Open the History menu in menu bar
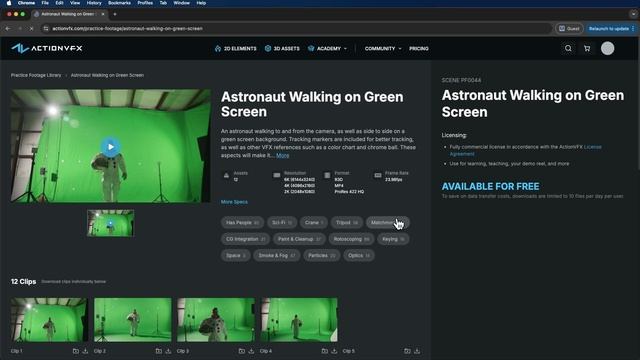This screenshot has width=640, height=360. point(94,3)
